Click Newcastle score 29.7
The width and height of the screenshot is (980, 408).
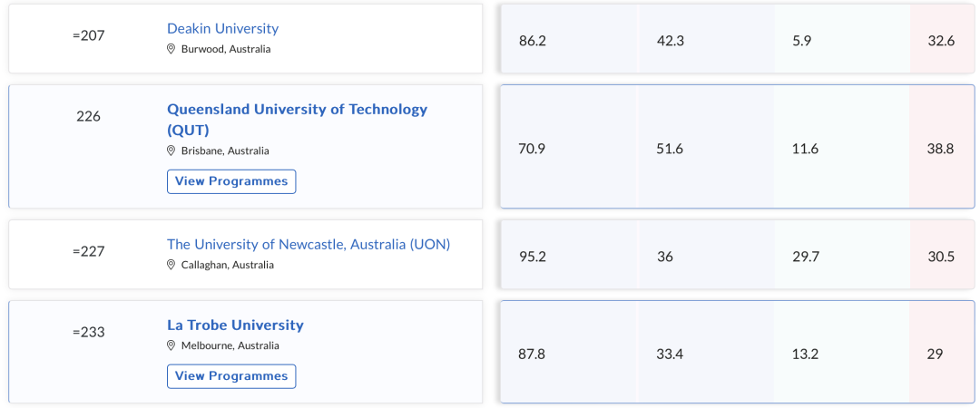[805, 257]
